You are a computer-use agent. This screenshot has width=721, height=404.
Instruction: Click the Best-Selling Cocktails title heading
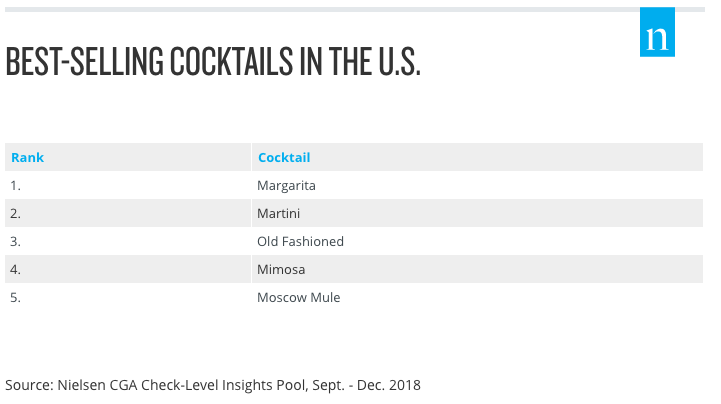pyautogui.click(x=213, y=61)
